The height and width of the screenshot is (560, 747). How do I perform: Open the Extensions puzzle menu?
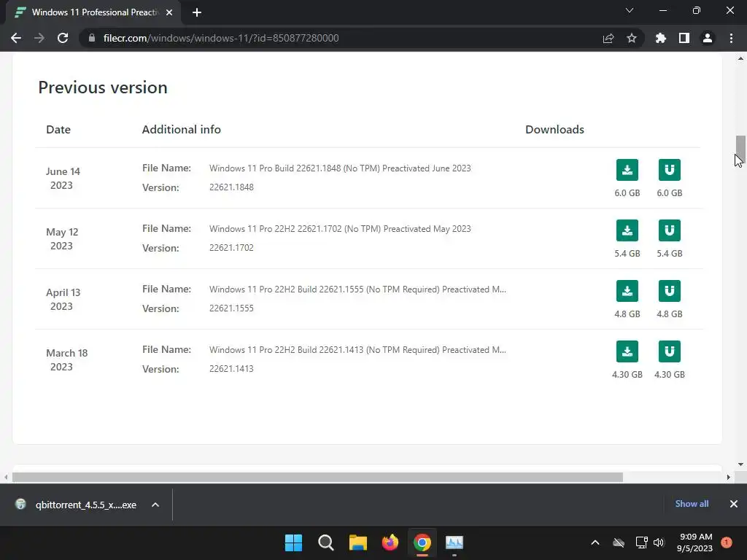tap(660, 38)
